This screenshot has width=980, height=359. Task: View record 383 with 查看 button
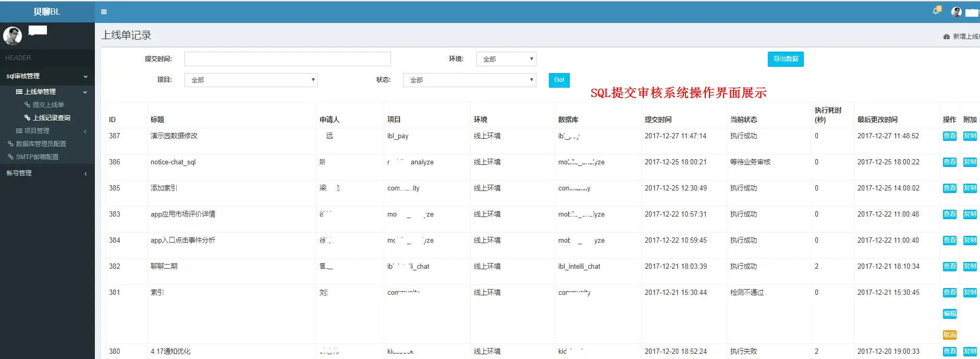click(x=950, y=214)
